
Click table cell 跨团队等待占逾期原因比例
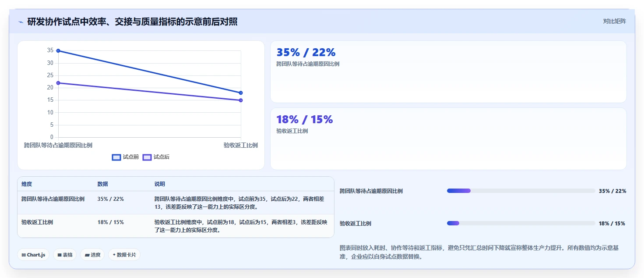[53, 199]
